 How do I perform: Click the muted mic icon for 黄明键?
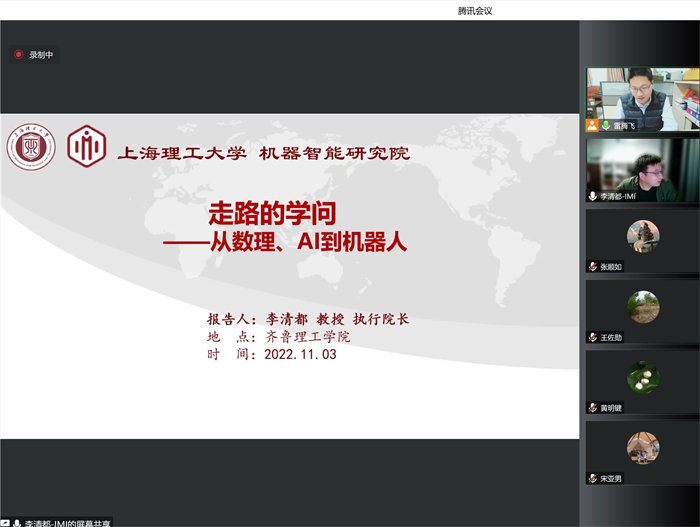592,408
